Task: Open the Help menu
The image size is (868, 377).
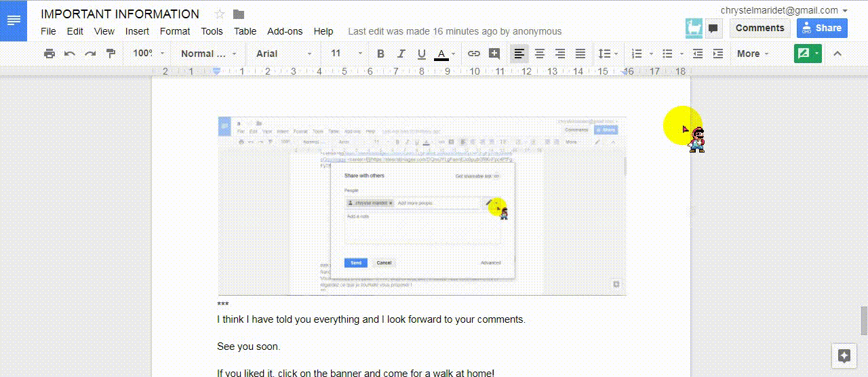Action: 323,31
